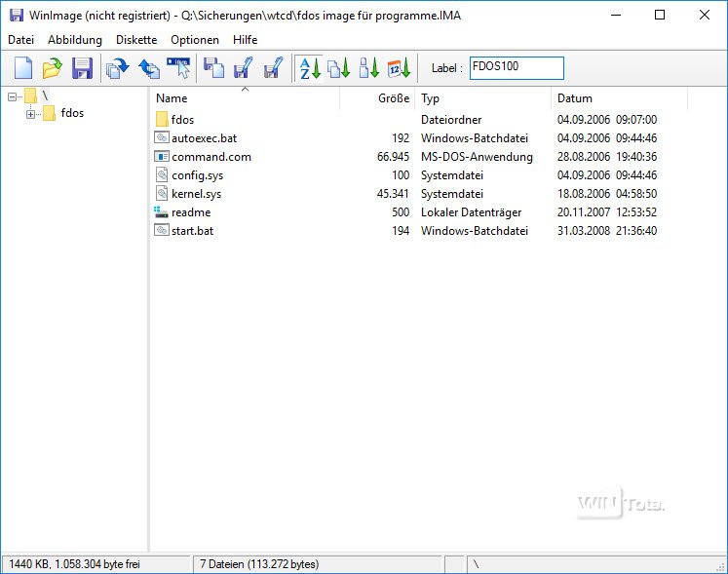Click the date 31.03.2008 21:36:40
Viewport: 728px width, 574px height.
coord(607,231)
